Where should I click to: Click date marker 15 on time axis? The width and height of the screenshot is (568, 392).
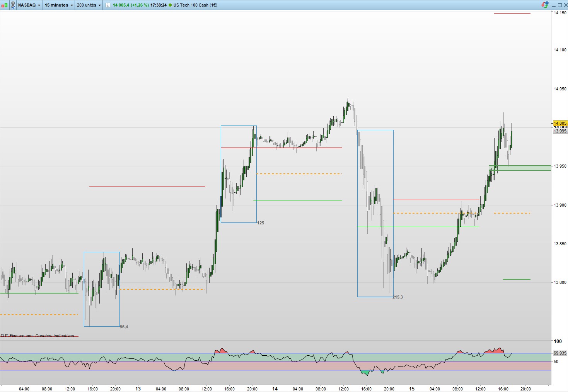click(x=412, y=389)
